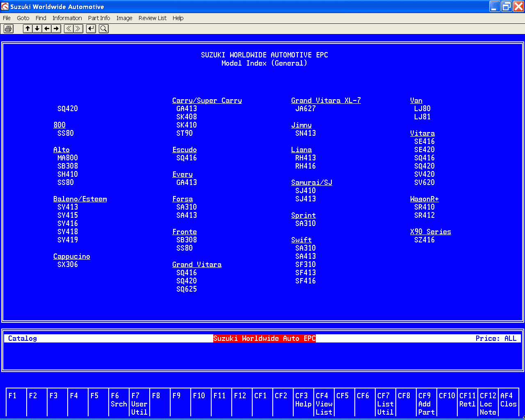This screenshot has width=525, height=420.
Task: Select the WagonR+ model heading
Action: (x=425, y=199)
